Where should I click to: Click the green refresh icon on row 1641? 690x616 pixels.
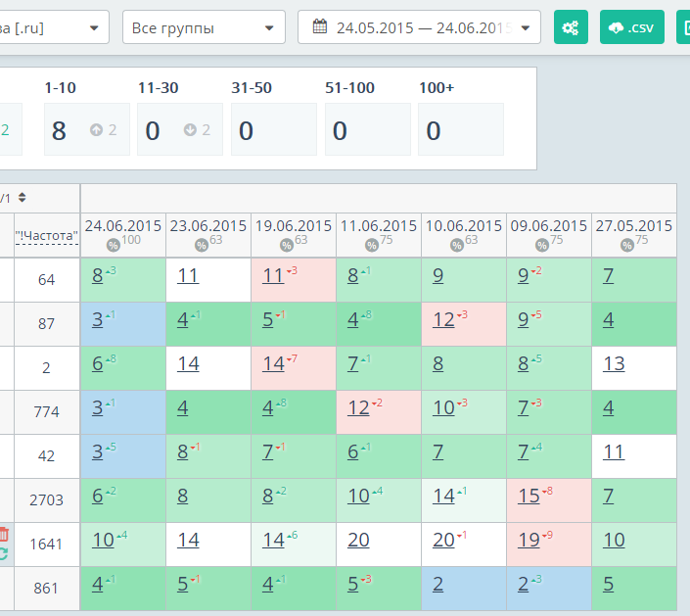pos(4,553)
